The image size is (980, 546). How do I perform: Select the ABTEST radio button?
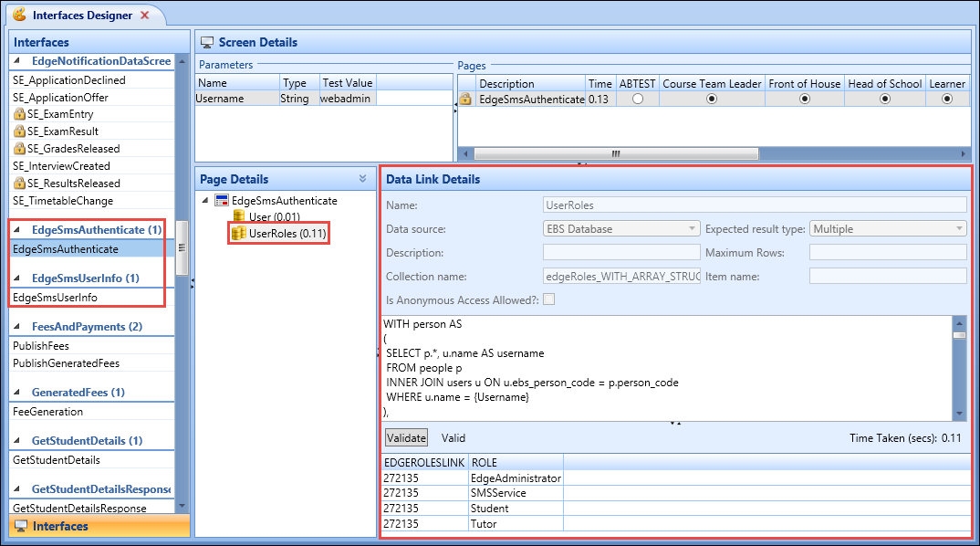pyautogui.click(x=636, y=99)
